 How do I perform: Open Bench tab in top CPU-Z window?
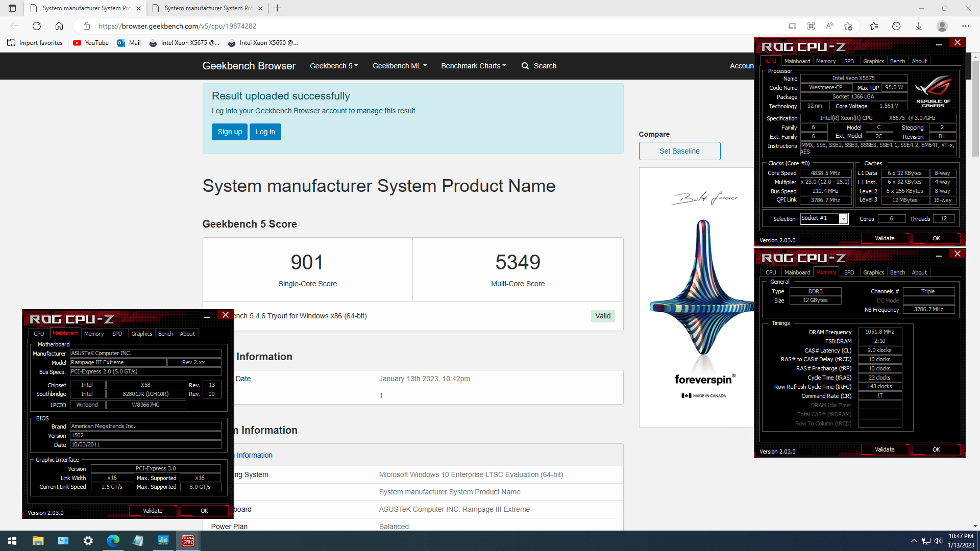tap(897, 61)
